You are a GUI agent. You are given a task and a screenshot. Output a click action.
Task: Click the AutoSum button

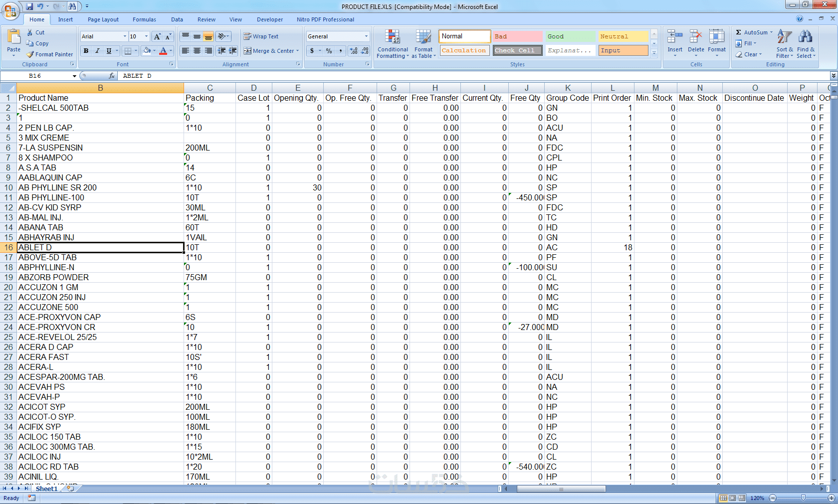point(752,32)
